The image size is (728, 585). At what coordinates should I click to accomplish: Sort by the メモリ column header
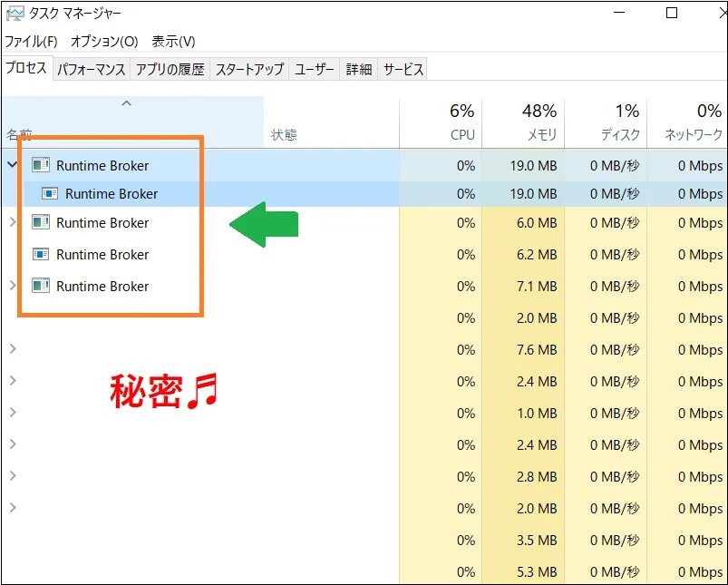tap(523, 123)
